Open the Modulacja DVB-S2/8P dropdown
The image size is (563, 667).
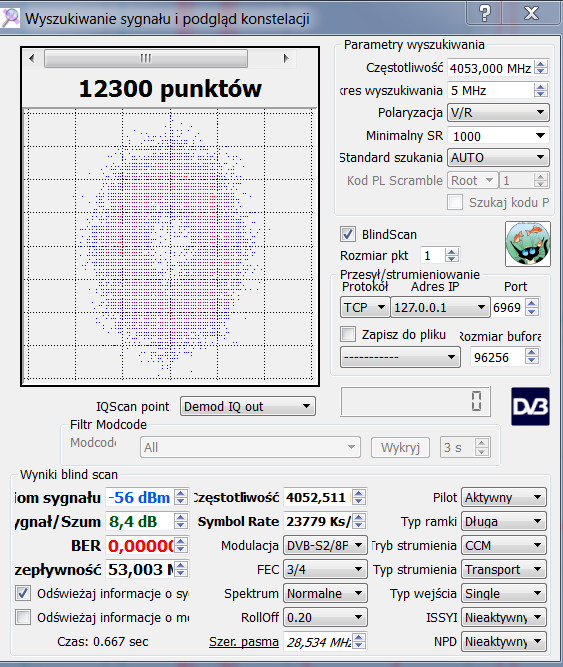(325, 545)
